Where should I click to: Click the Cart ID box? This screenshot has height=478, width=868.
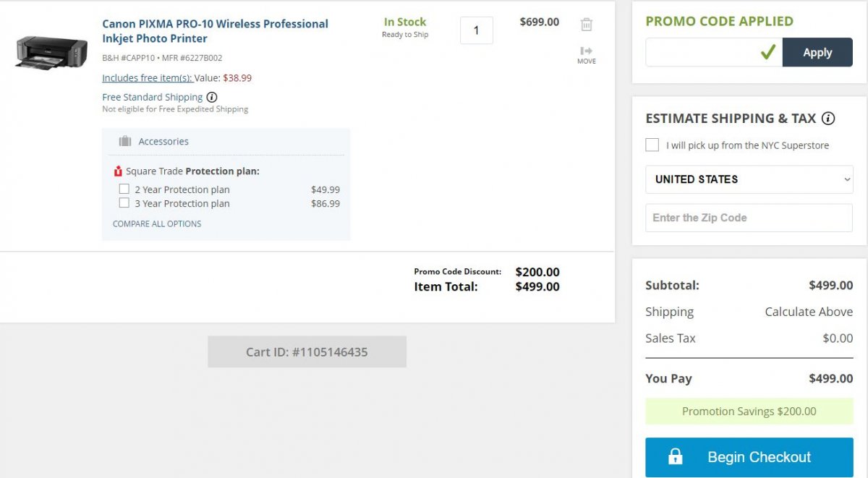pyautogui.click(x=307, y=352)
